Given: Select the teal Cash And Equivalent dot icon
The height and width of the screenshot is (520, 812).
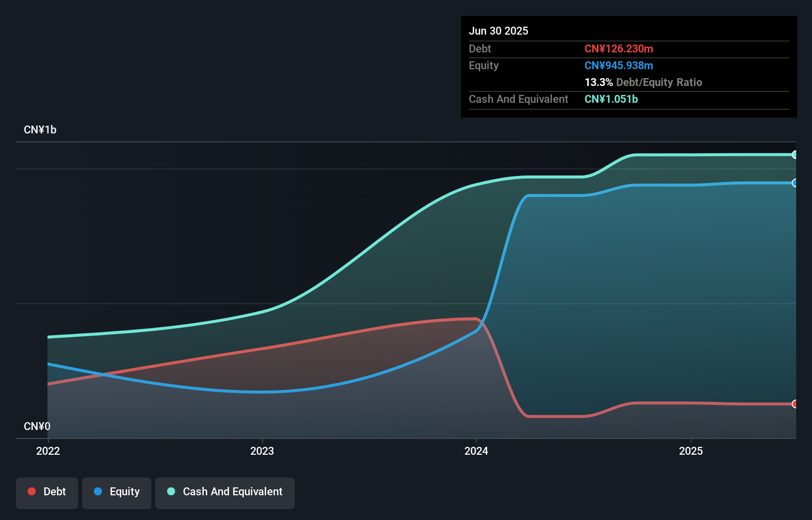Looking at the screenshot, I should pos(171,491).
